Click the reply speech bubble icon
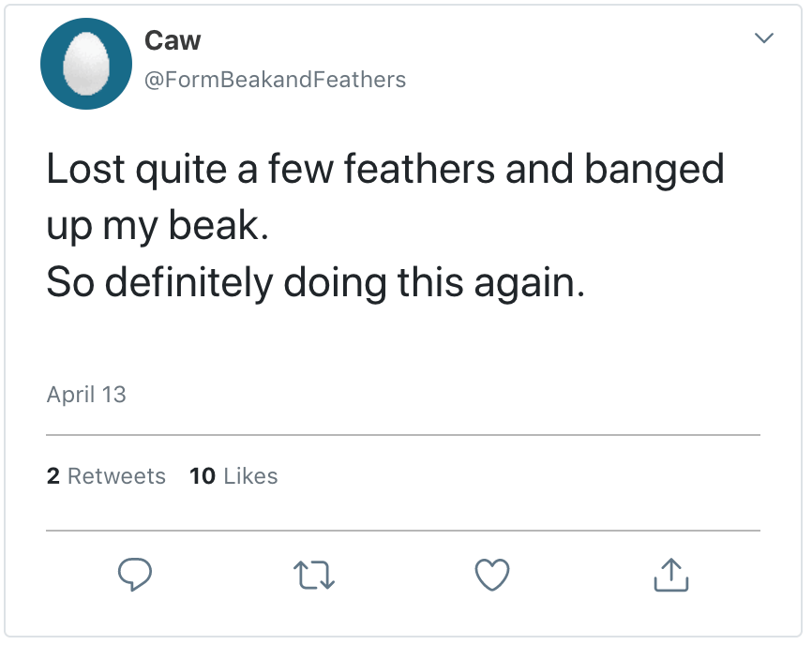 click(135, 575)
